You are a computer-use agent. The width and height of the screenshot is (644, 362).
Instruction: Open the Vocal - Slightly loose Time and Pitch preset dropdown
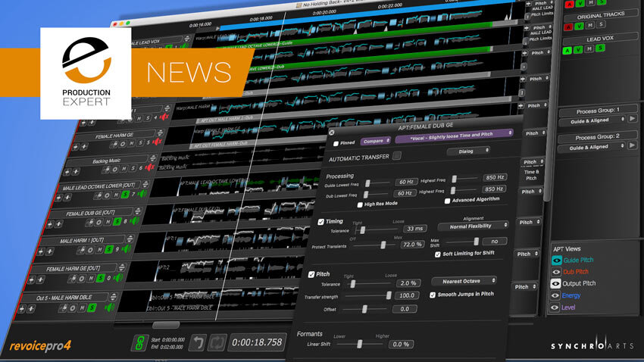[455, 135]
